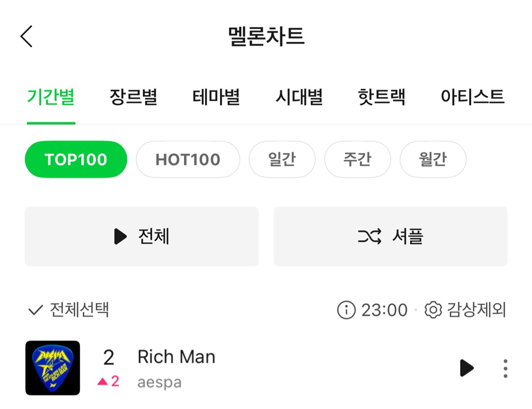The image size is (532, 409).
Task: Open more options for Rich Man
Action: [x=505, y=368]
